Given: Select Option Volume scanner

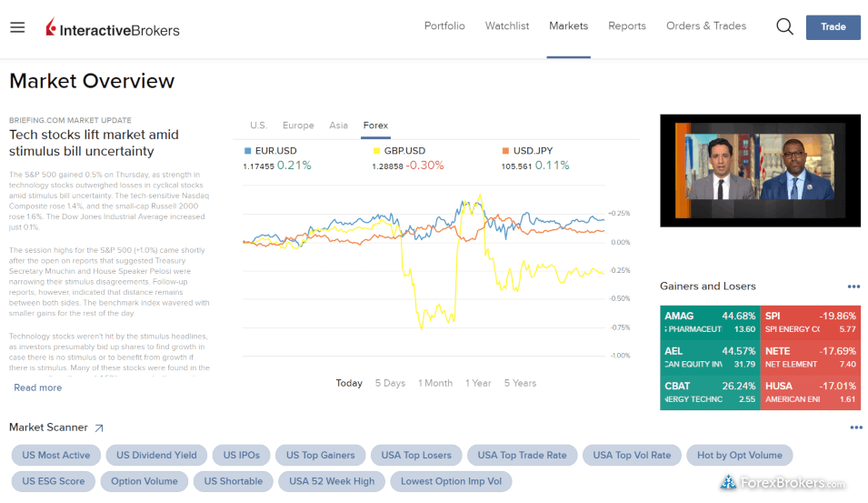Looking at the screenshot, I should (x=144, y=481).
